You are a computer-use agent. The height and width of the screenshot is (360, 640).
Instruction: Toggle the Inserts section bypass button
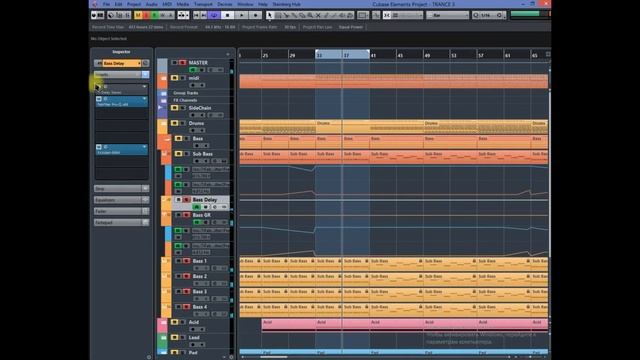pos(145,75)
